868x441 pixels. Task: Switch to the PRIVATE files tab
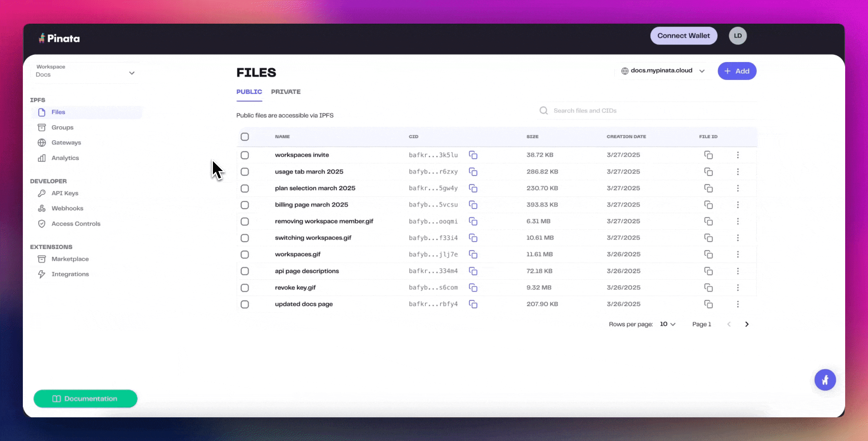point(286,92)
